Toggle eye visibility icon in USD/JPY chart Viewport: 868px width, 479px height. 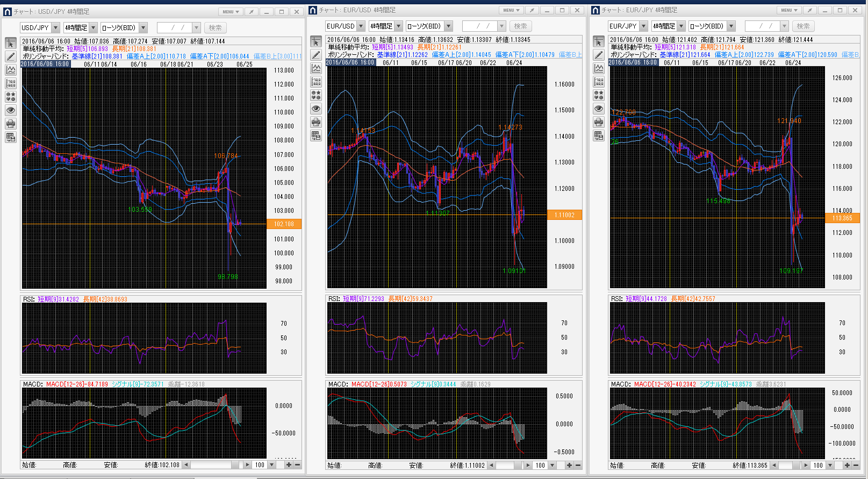click(11, 110)
